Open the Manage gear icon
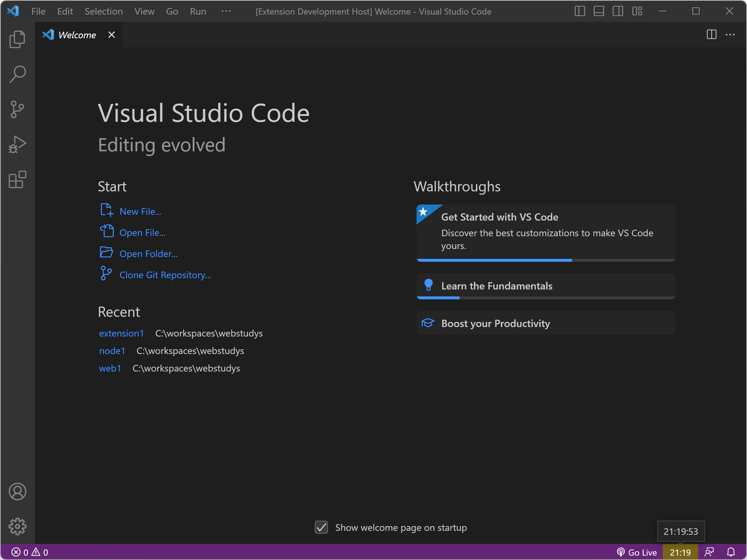Viewport: 747px width, 560px height. point(17,526)
